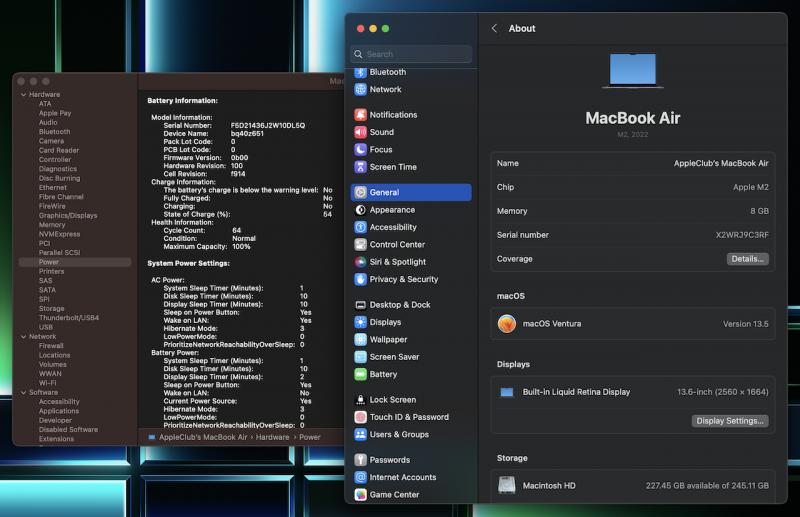Select Firewall under Network tree
The height and width of the screenshot is (517, 800).
point(51,346)
